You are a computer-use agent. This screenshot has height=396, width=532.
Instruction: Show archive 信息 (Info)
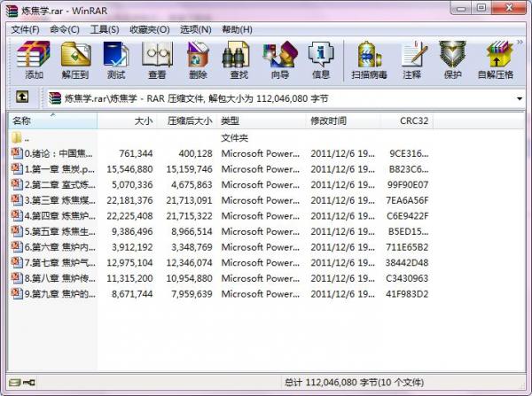(321, 59)
